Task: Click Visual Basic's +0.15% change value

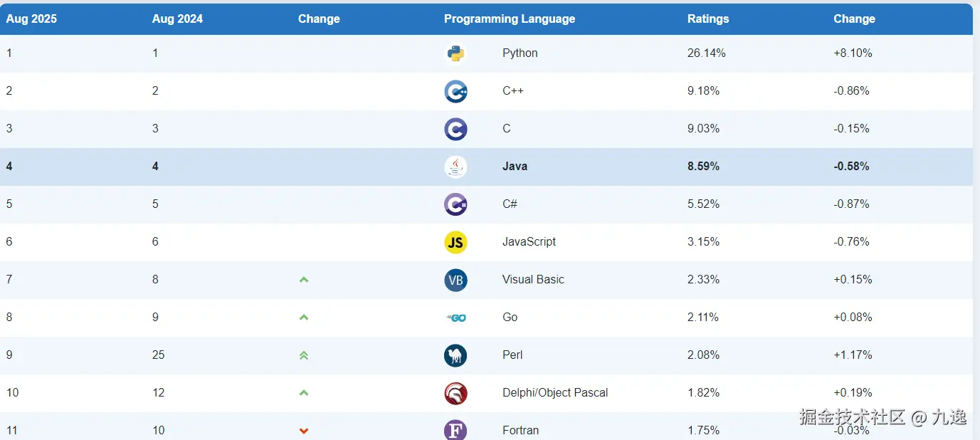Action: [x=853, y=280]
